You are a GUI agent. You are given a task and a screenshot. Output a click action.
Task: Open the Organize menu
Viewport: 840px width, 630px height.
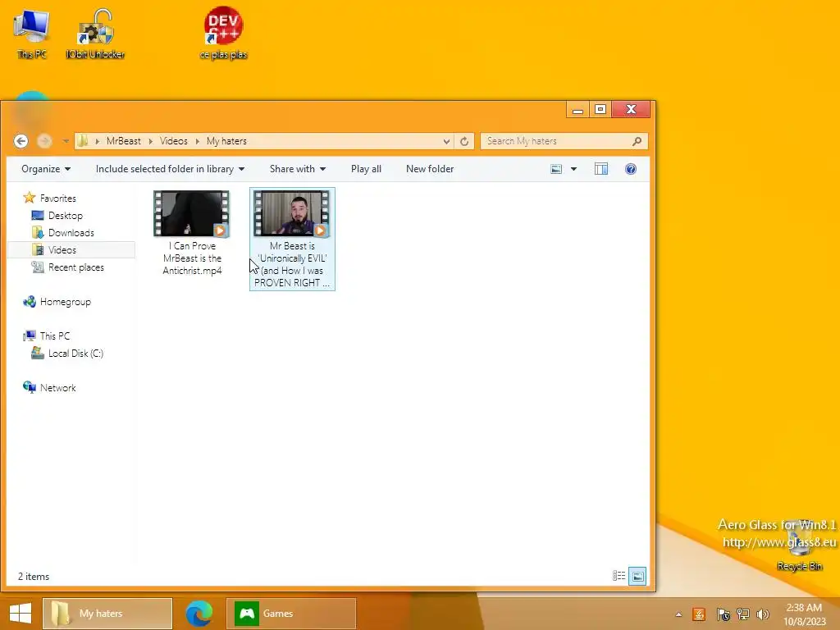click(x=46, y=169)
